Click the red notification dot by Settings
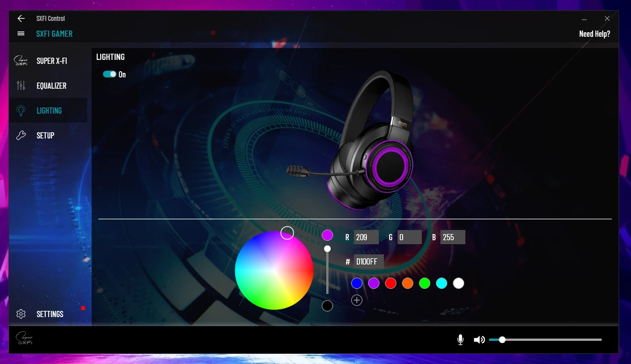Image resolution: width=631 pixels, height=364 pixels. (83, 308)
